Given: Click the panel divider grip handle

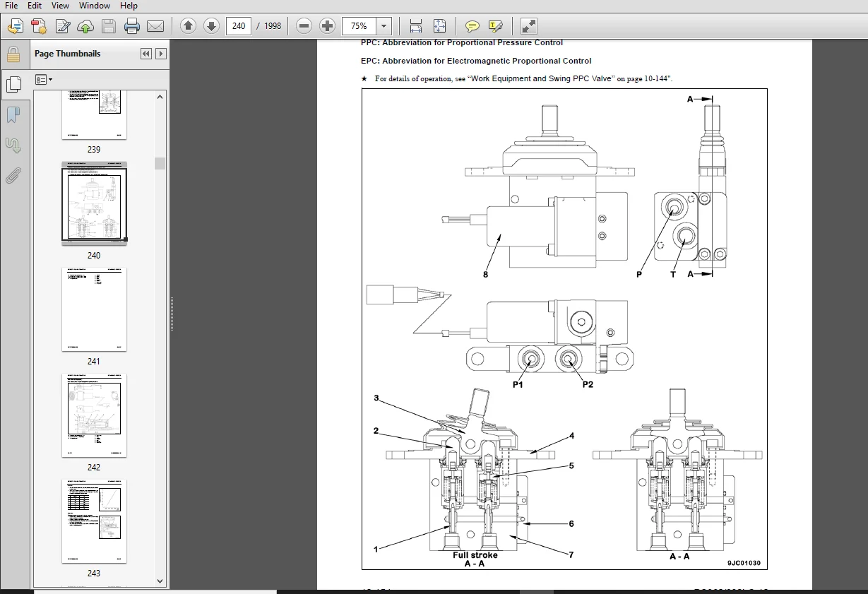Looking at the screenshot, I should (x=172, y=314).
